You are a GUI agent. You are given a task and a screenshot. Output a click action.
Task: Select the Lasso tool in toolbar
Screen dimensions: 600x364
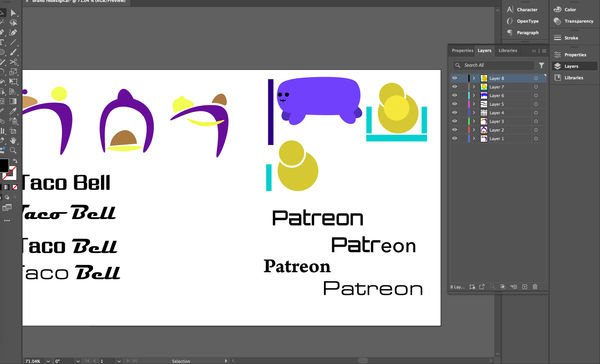(x=13, y=23)
